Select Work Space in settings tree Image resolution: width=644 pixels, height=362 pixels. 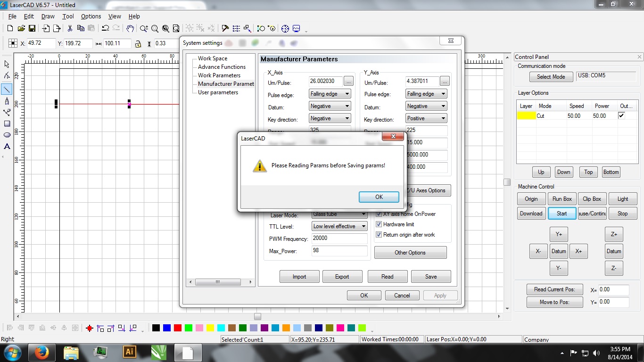point(212,58)
